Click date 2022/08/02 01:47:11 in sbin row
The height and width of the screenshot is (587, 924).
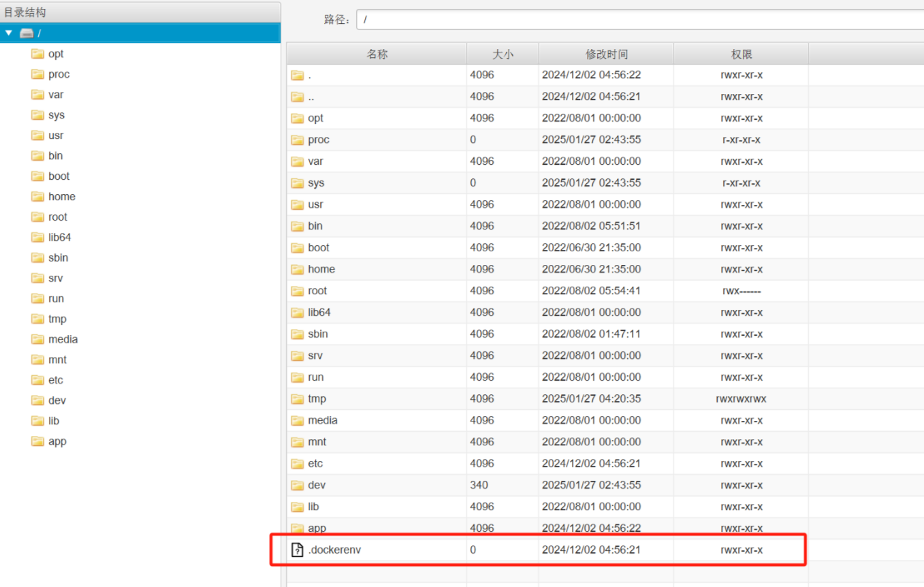coord(591,334)
